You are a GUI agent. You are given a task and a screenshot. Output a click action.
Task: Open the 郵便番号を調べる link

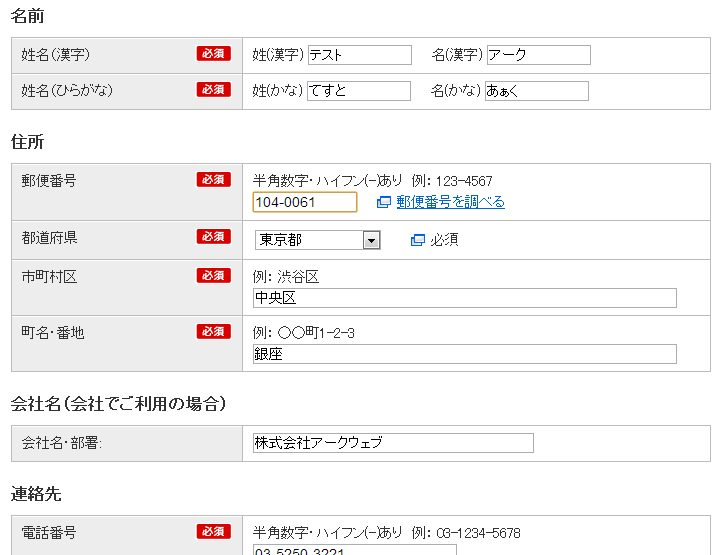click(450, 202)
